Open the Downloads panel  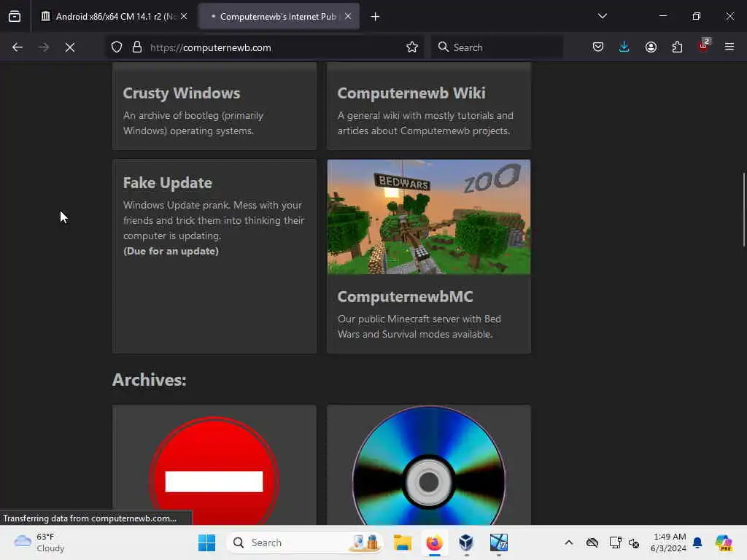[624, 47]
